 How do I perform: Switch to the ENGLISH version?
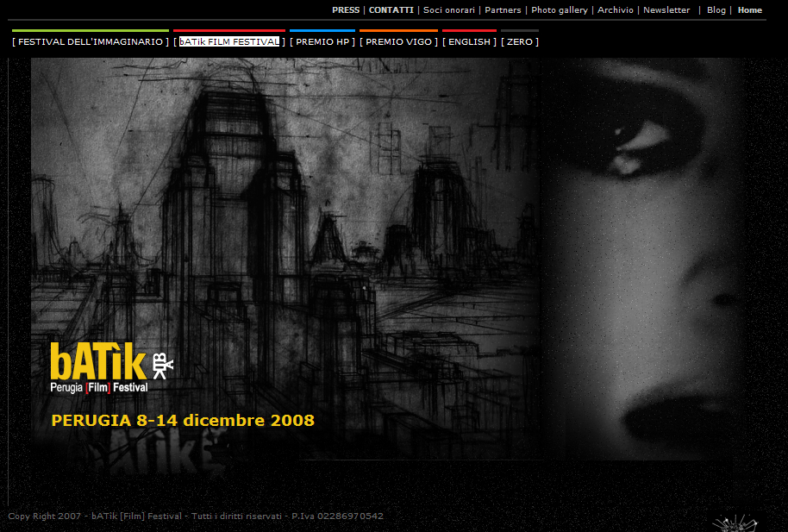469,41
